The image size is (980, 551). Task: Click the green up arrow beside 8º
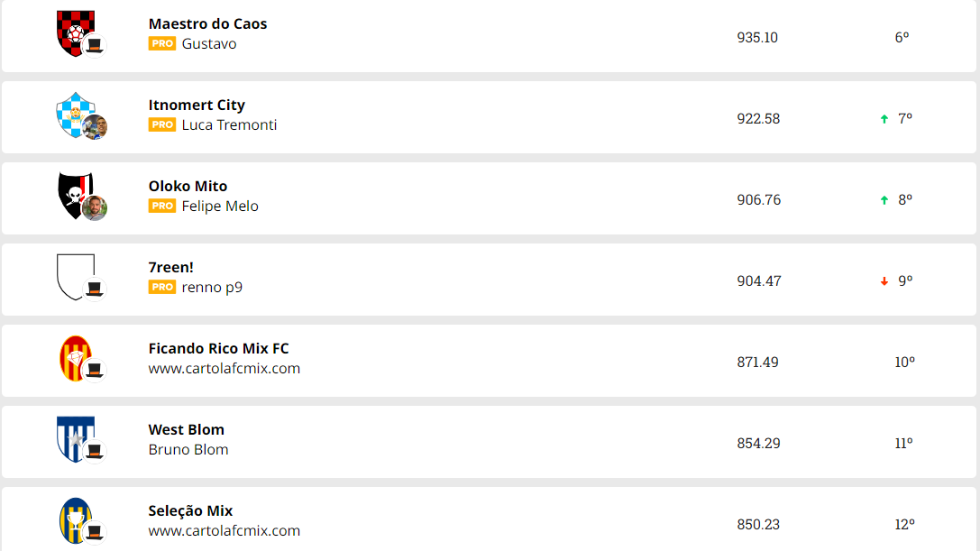click(x=884, y=200)
